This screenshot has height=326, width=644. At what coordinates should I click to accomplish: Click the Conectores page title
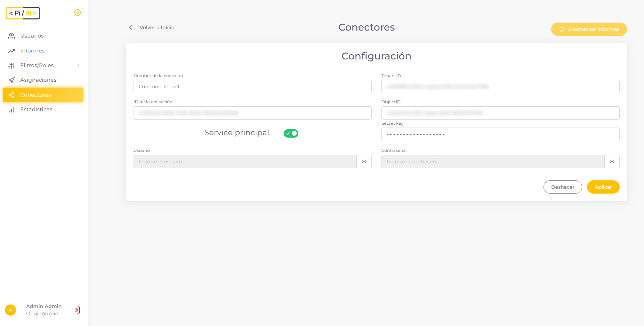[x=367, y=27]
